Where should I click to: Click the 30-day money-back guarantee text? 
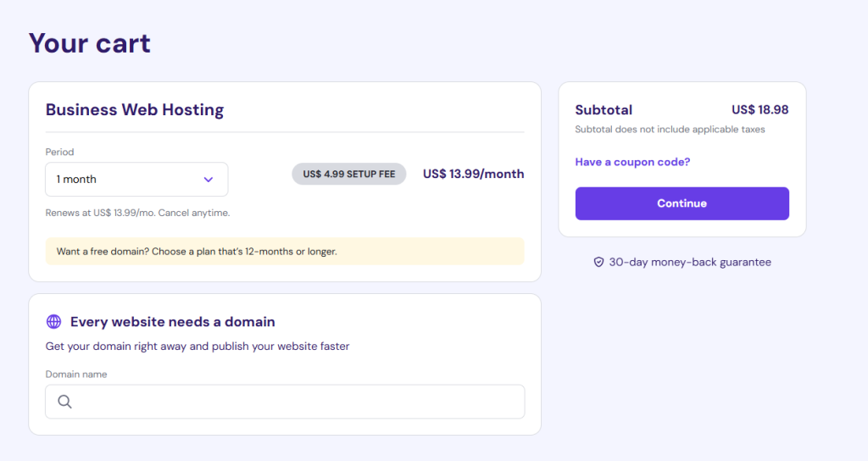pos(690,263)
